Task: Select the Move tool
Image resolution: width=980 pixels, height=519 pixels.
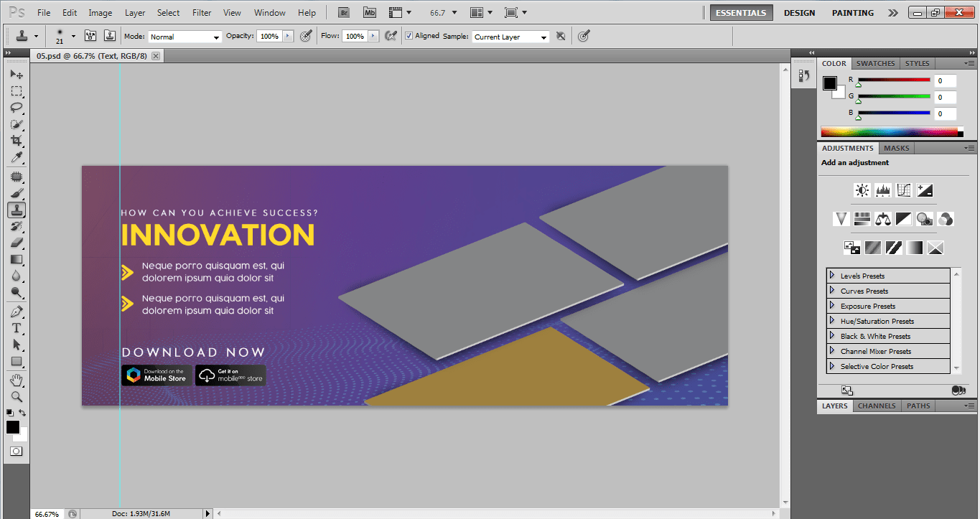Action: click(16, 75)
